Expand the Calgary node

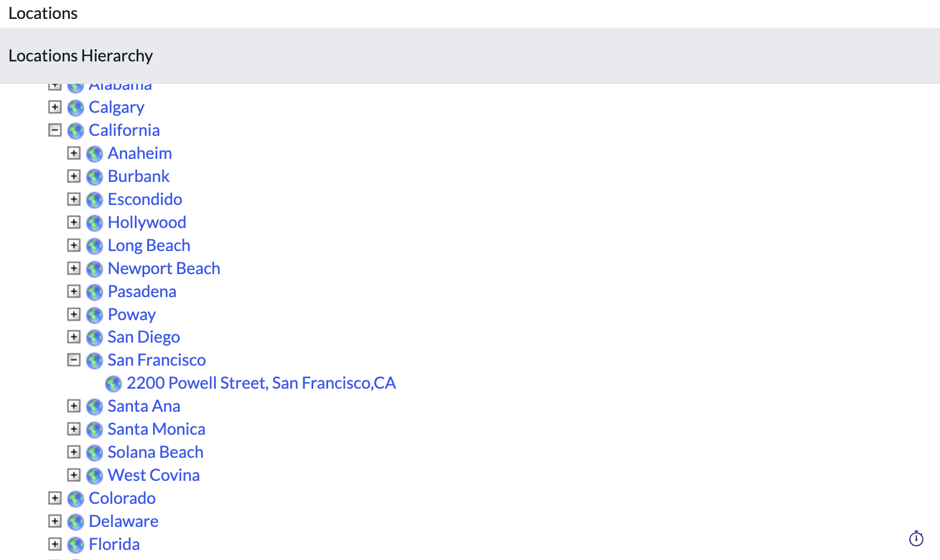point(55,107)
